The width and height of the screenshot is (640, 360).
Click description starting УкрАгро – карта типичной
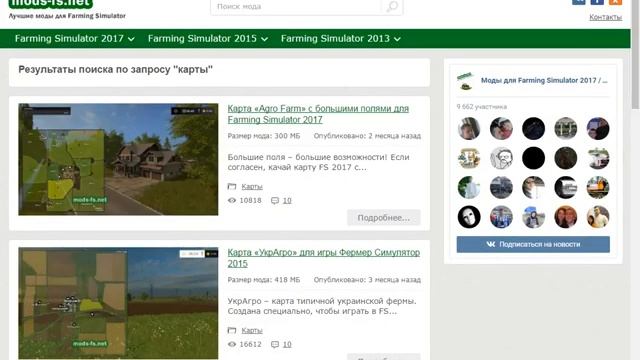(322, 306)
